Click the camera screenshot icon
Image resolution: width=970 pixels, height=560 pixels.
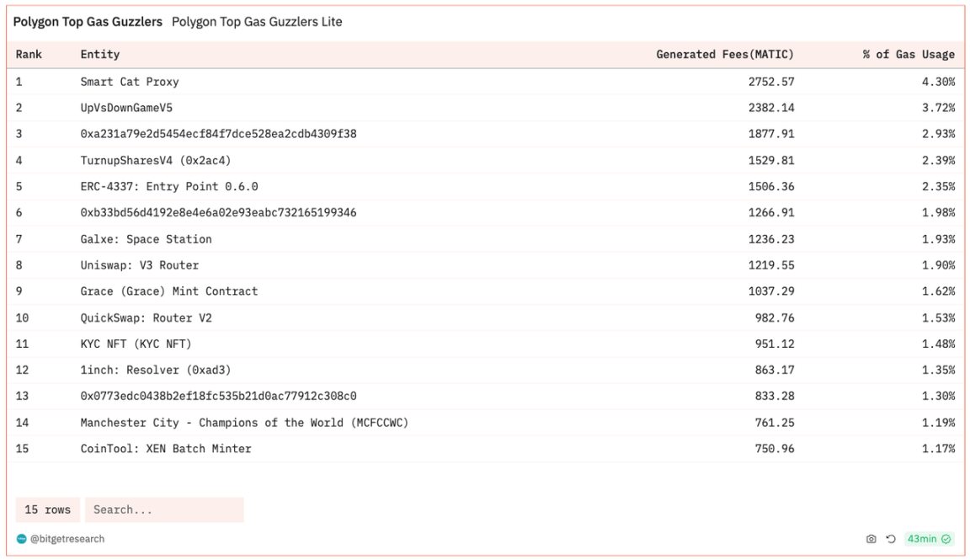pyautogui.click(x=871, y=539)
